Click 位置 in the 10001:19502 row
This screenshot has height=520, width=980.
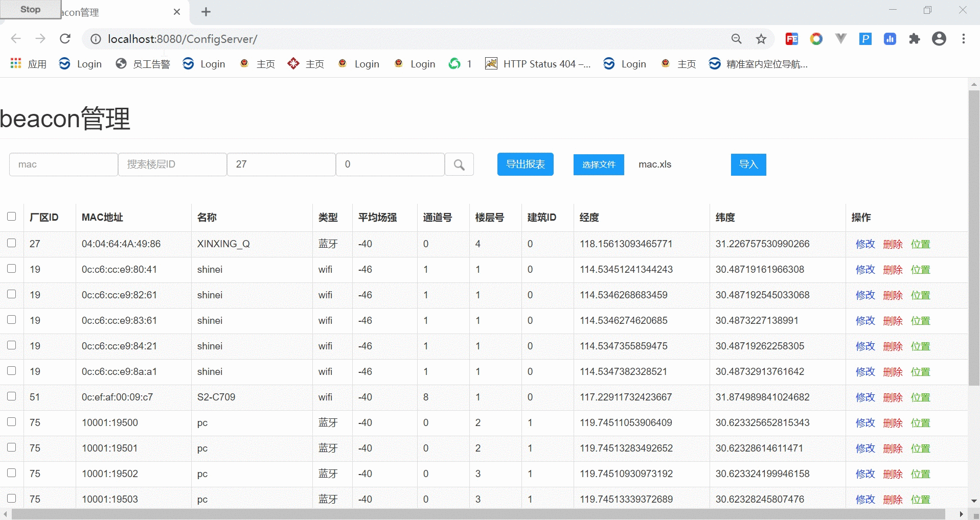921,474
